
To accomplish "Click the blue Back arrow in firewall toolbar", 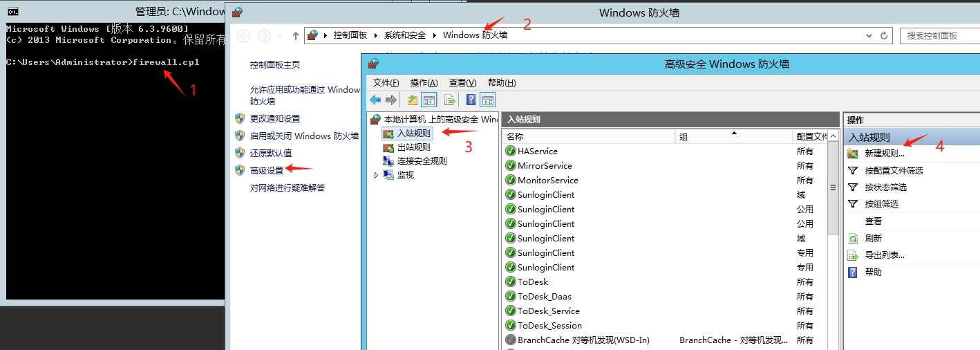I will pos(375,100).
